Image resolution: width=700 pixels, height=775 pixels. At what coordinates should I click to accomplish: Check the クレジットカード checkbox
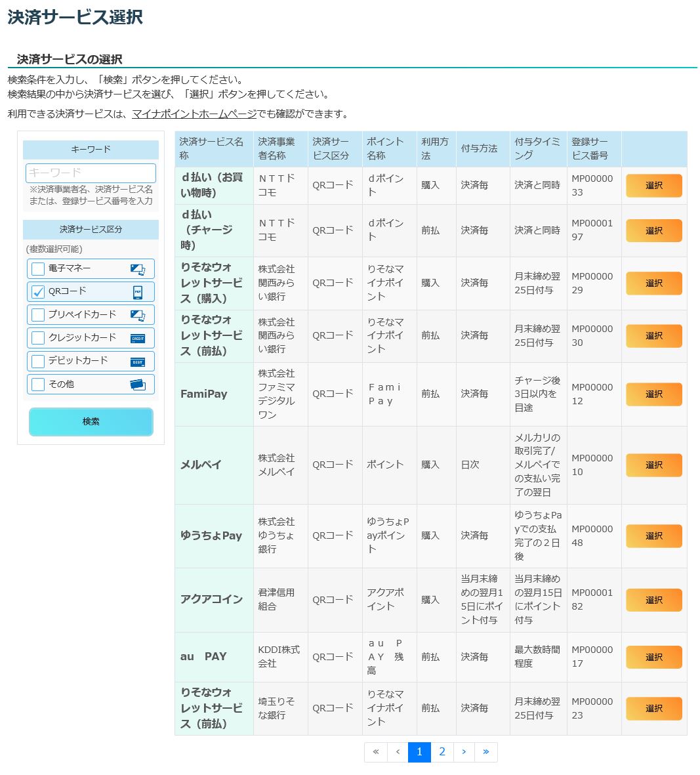click(x=38, y=338)
